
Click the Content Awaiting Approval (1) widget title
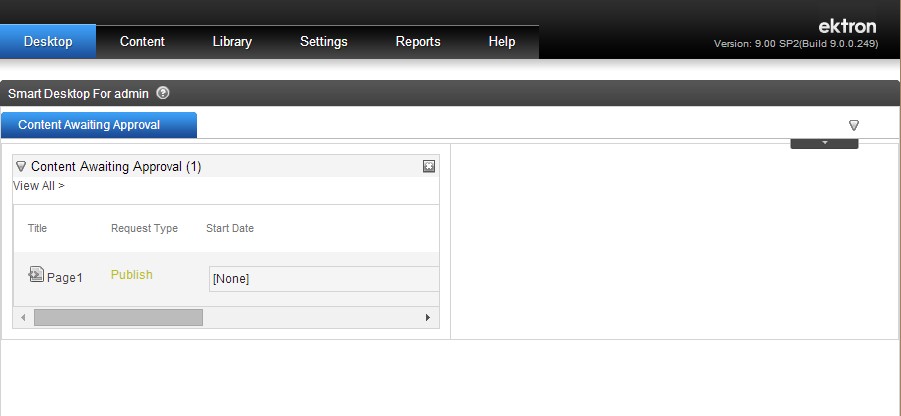[116, 167]
